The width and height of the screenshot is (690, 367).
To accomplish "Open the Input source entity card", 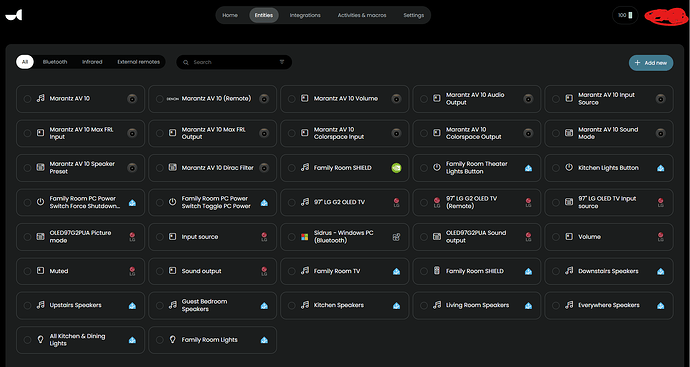I will [213, 237].
